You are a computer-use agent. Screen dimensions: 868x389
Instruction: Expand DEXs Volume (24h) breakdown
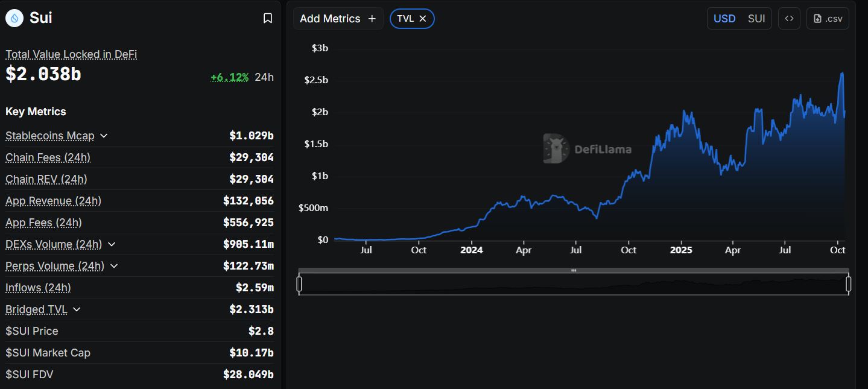point(112,244)
